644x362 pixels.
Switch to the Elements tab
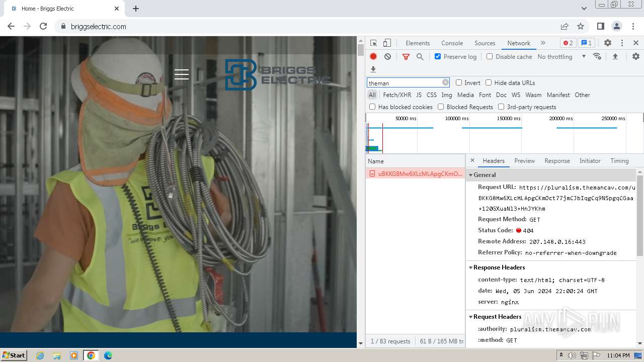click(x=418, y=43)
